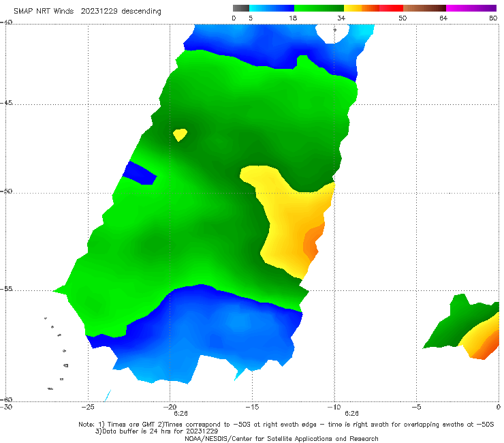
Task: Click the '64' label under the color bar
Action: click(443, 18)
